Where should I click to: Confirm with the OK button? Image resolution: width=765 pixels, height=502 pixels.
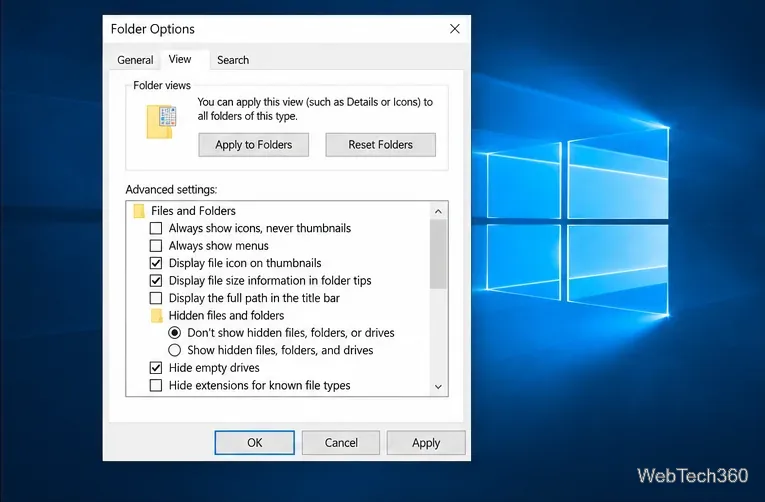click(255, 442)
